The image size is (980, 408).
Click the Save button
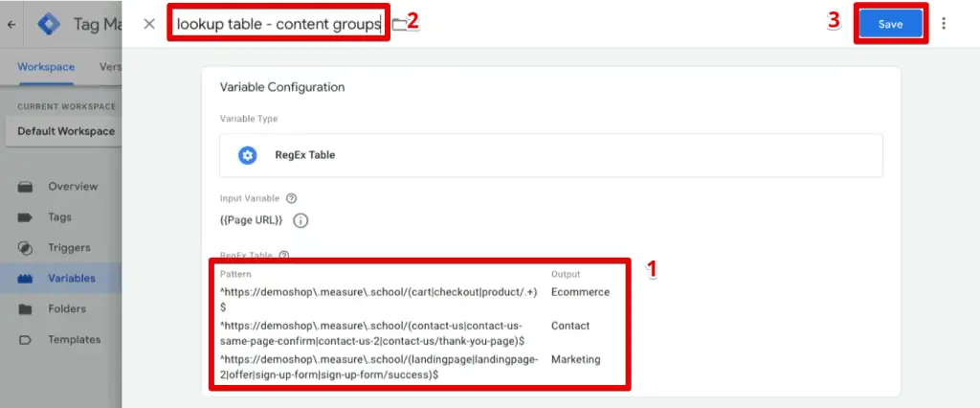click(890, 24)
